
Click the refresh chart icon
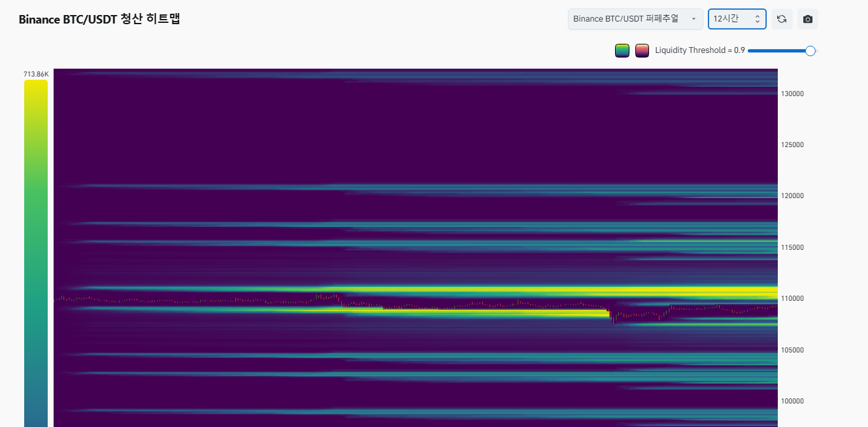pyautogui.click(x=782, y=19)
